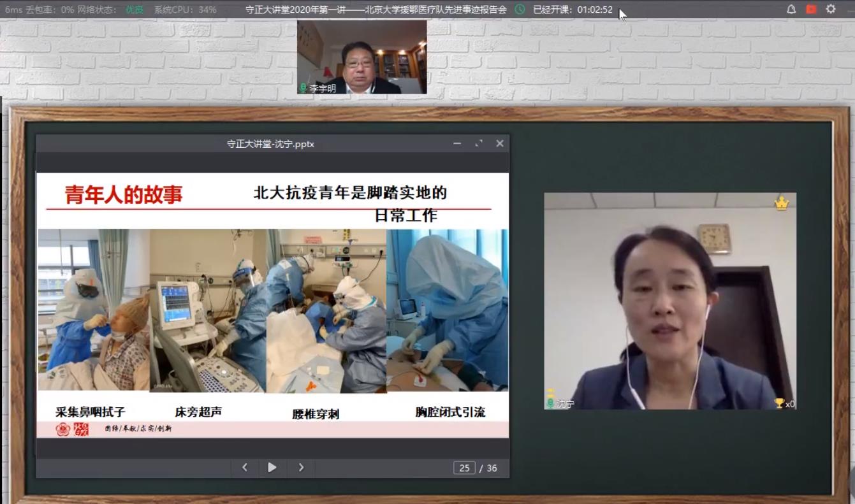The image size is (855, 504).
Task: Click the caption 腰椎穿刺
Action: (x=316, y=414)
